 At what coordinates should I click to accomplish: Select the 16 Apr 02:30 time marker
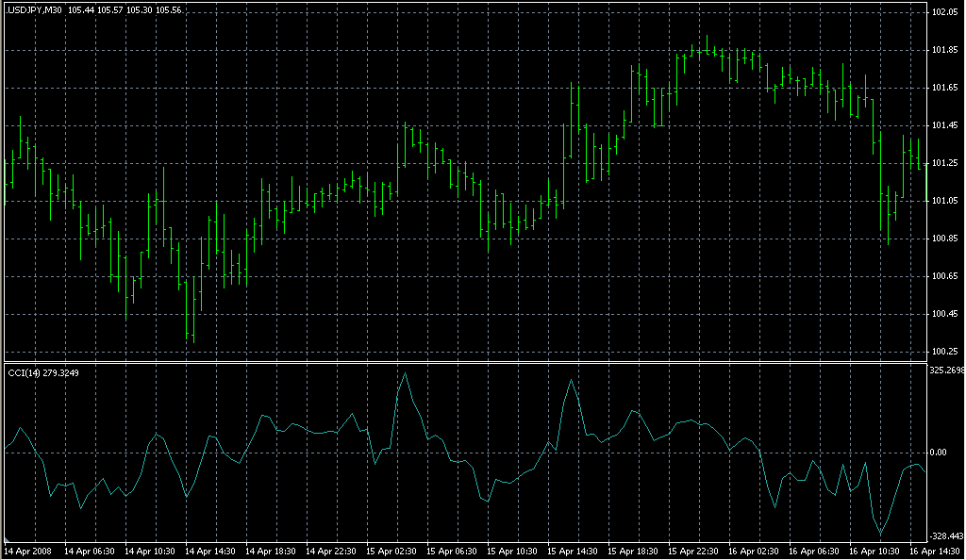(x=753, y=551)
